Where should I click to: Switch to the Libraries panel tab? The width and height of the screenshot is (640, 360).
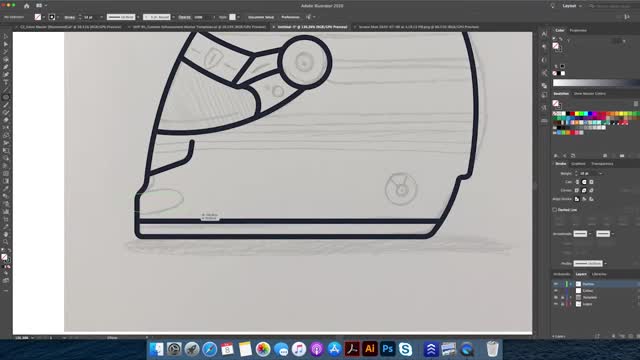pos(599,274)
